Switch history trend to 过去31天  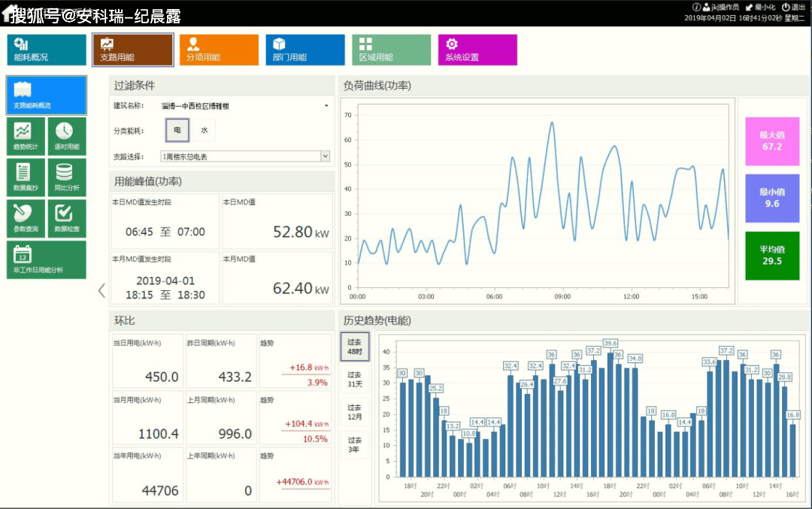pos(354,382)
